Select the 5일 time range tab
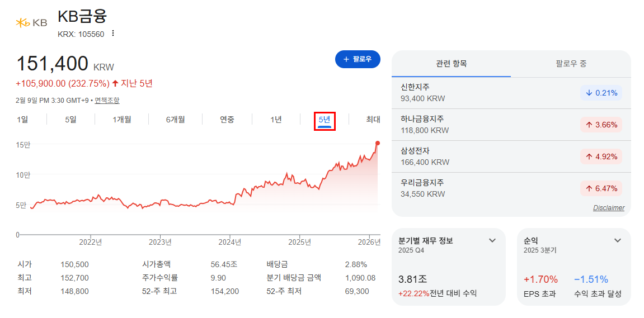The image size is (644, 318). (70, 120)
